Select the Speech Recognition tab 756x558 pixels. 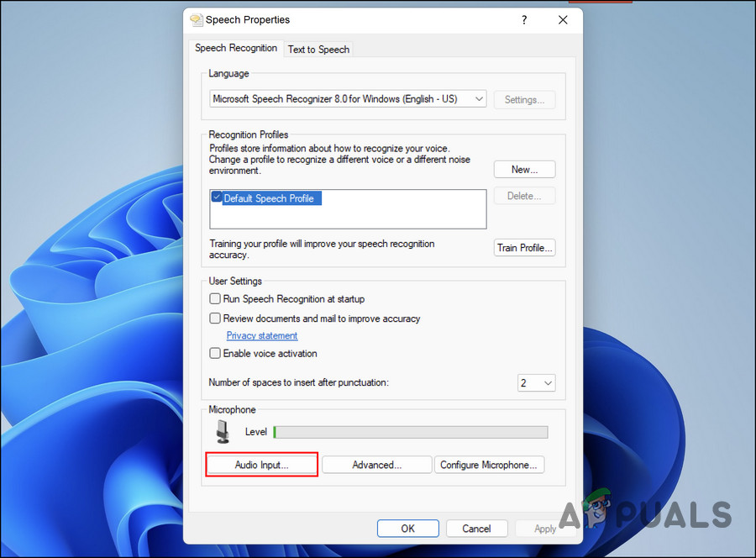(236, 48)
